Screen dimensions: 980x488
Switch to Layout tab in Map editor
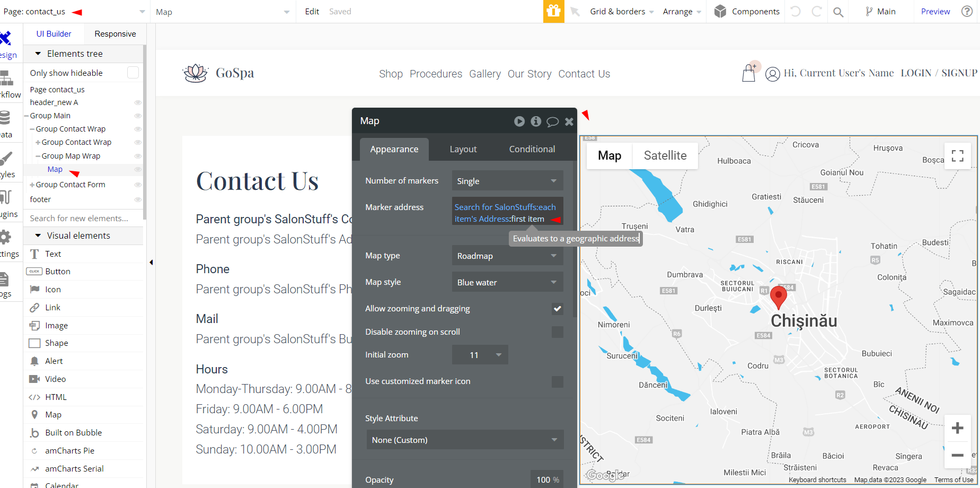click(463, 149)
